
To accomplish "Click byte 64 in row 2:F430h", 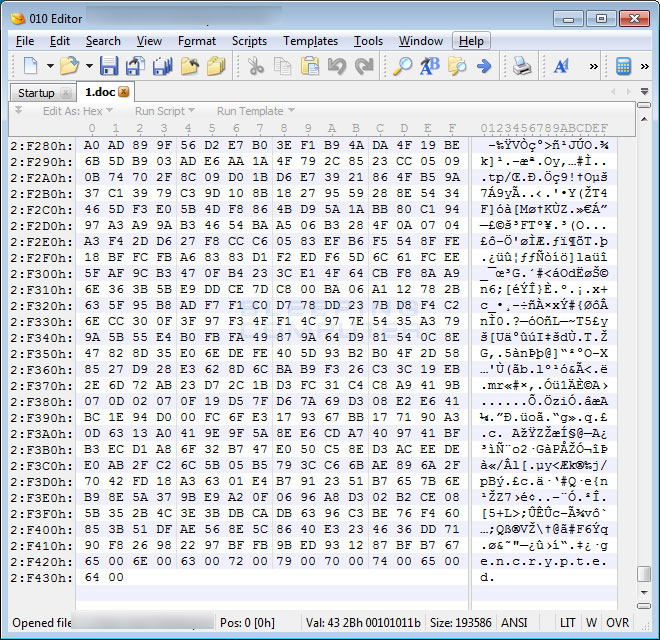I will [x=92, y=577].
